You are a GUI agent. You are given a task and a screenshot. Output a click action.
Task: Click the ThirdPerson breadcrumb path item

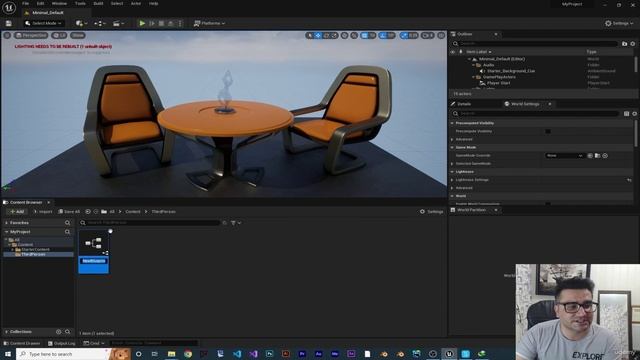click(x=163, y=211)
